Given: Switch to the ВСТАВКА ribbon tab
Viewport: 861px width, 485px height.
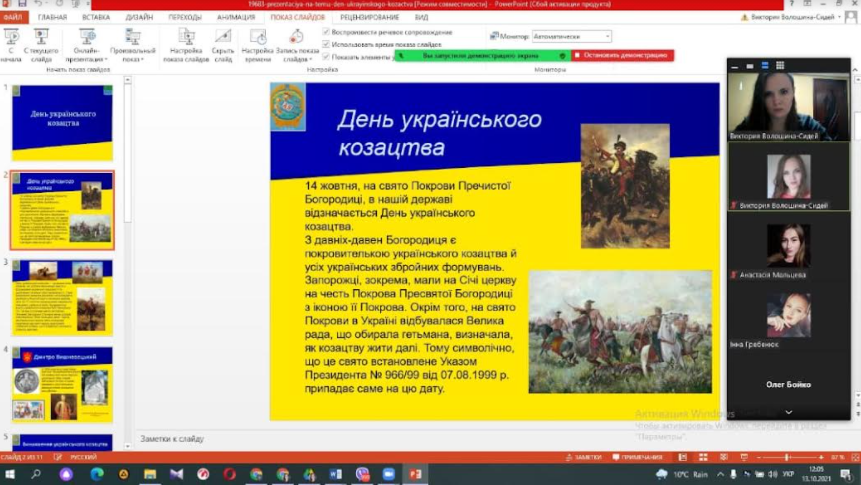Looking at the screenshot, I should pyautogui.click(x=96, y=17).
